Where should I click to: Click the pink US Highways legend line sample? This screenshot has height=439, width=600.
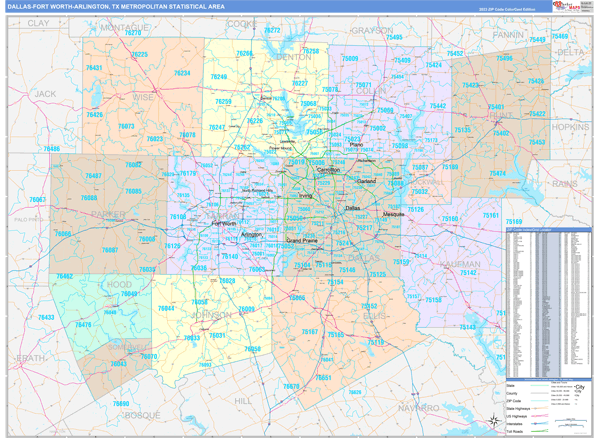[539, 416]
